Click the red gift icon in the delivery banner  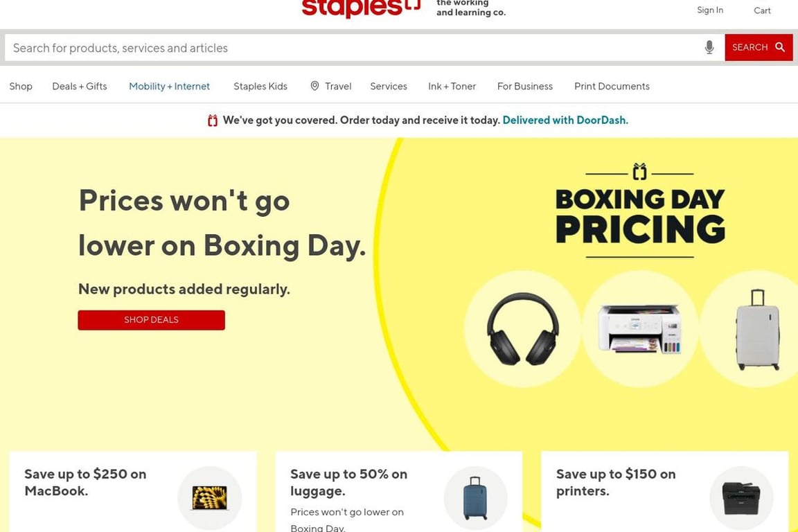212,119
